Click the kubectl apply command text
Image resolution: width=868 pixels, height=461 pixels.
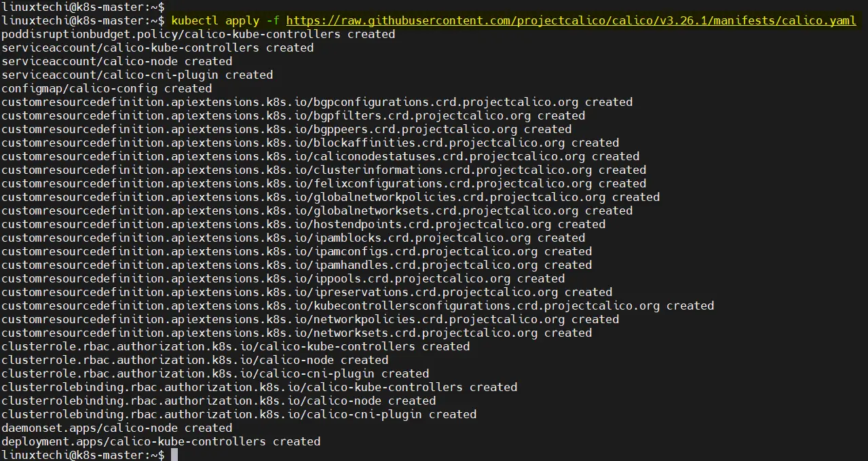pyautogui.click(x=514, y=20)
